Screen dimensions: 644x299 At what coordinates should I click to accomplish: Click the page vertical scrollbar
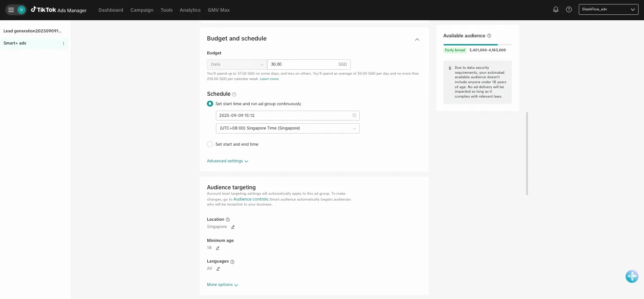click(527, 153)
